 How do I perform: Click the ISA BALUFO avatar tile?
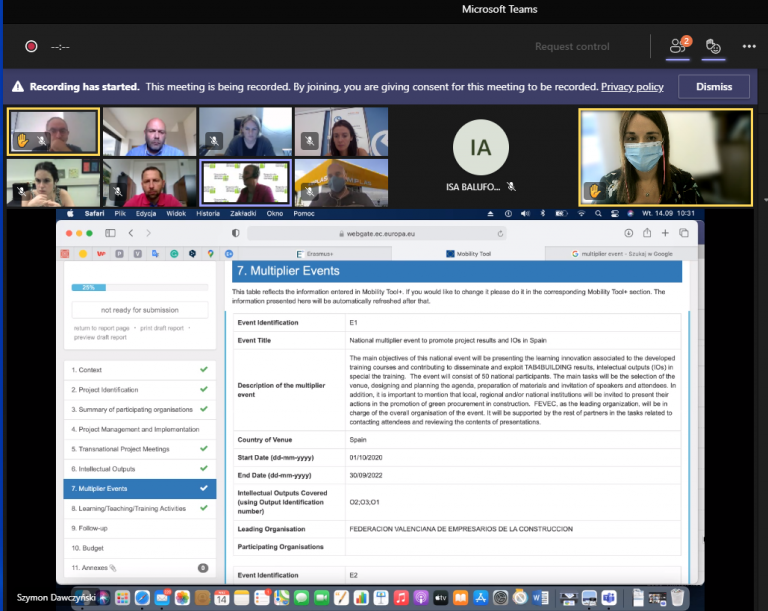[481, 157]
